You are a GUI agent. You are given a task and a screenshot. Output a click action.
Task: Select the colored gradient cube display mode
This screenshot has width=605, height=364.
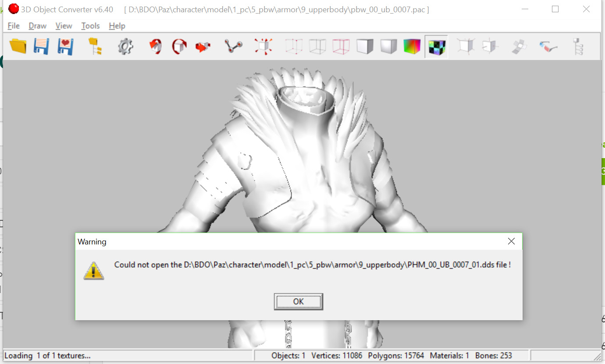(x=412, y=46)
